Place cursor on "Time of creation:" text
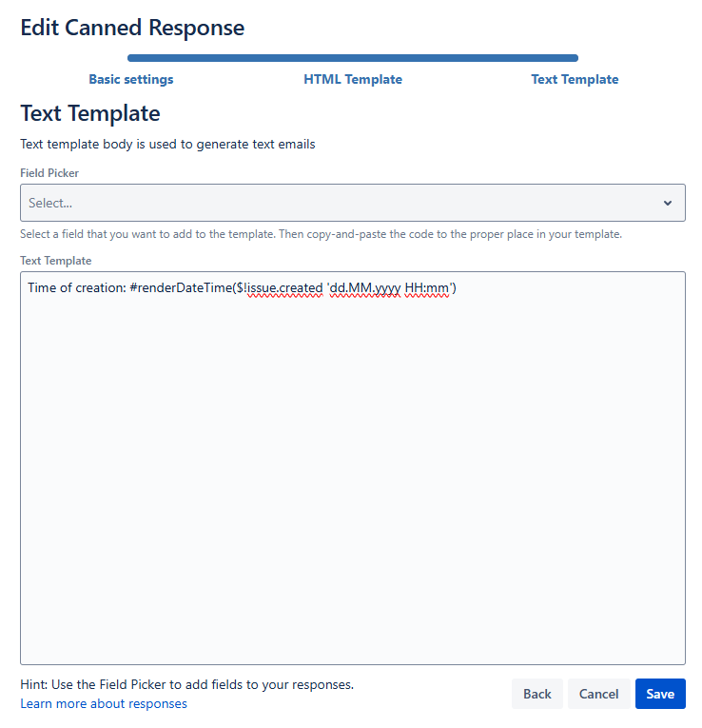Viewport: 702px width, 728px height. (76, 287)
